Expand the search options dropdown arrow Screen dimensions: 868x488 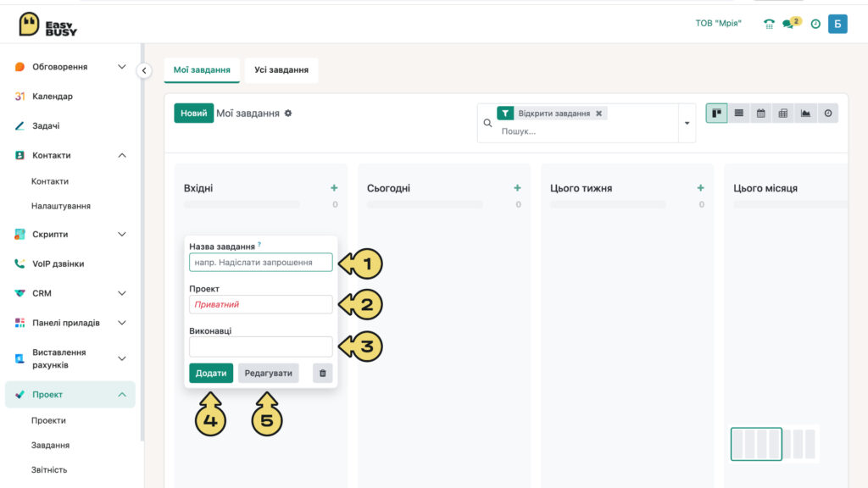pos(687,123)
